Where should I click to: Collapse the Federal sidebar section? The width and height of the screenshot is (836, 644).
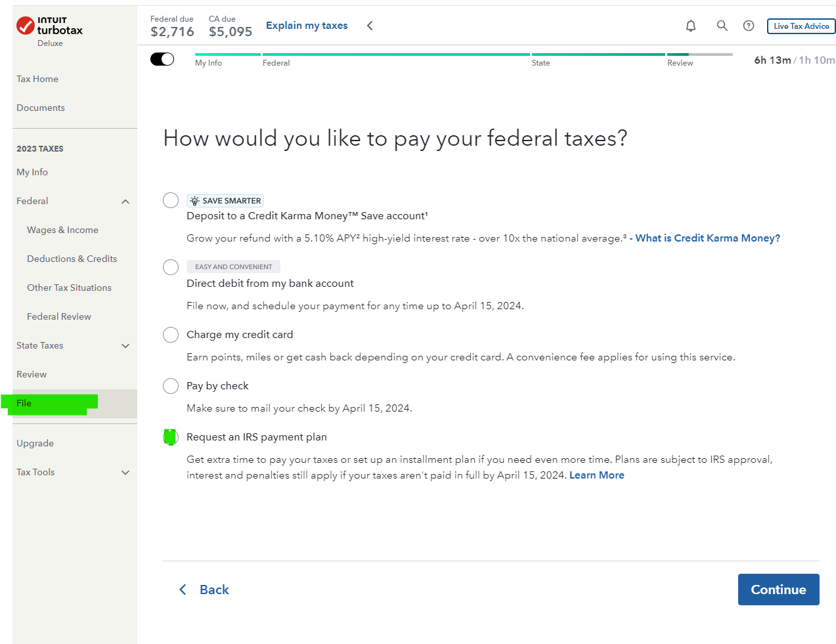point(125,202)
